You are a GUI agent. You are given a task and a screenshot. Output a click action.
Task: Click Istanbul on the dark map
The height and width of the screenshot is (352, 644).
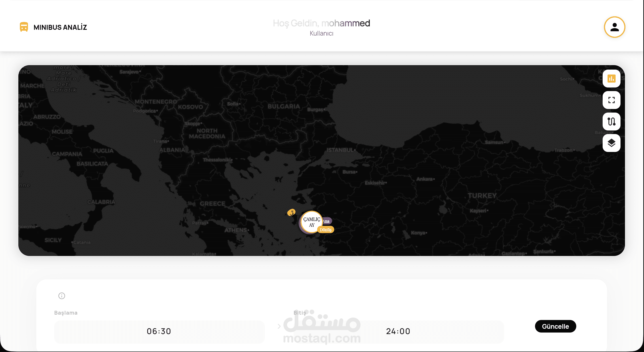tap(340, 150)
